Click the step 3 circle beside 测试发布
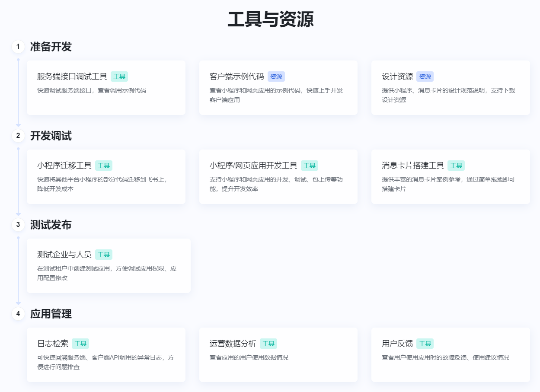The image size is (540, 392). (x=18, y=225)
